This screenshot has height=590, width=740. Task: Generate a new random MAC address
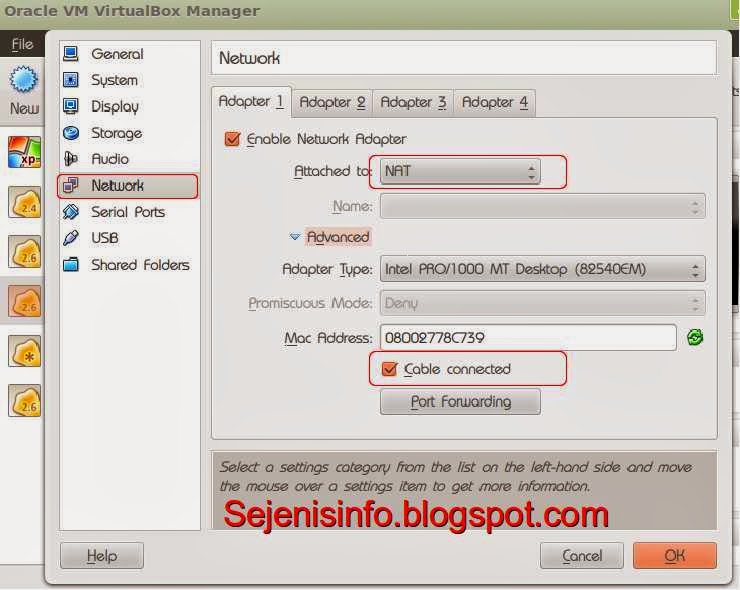(695, 337)
